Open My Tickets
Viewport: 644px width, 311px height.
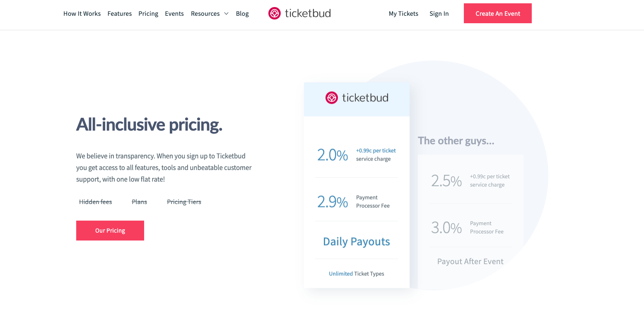coord(403,14)
